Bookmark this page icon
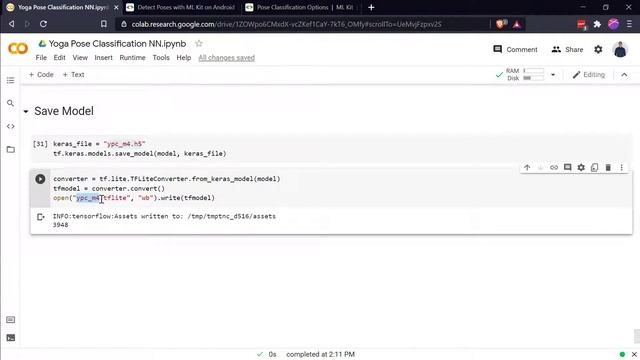The width and height of the screenshot is (640, 360). pos(104,24)
